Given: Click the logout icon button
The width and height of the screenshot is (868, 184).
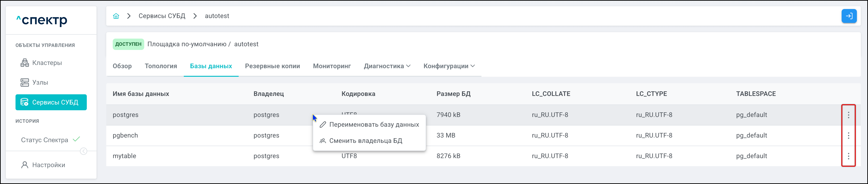Looking at the screenshot, I should point(849,16).
